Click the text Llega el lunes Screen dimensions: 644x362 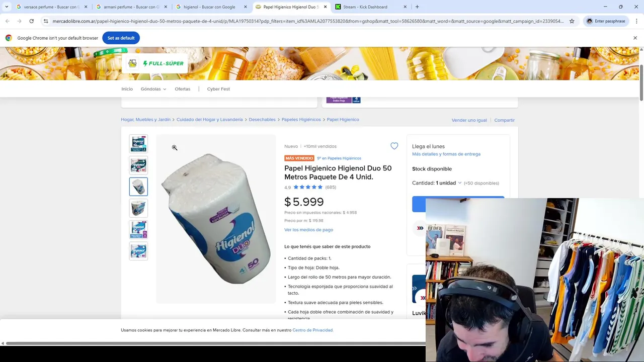[428, 146]
